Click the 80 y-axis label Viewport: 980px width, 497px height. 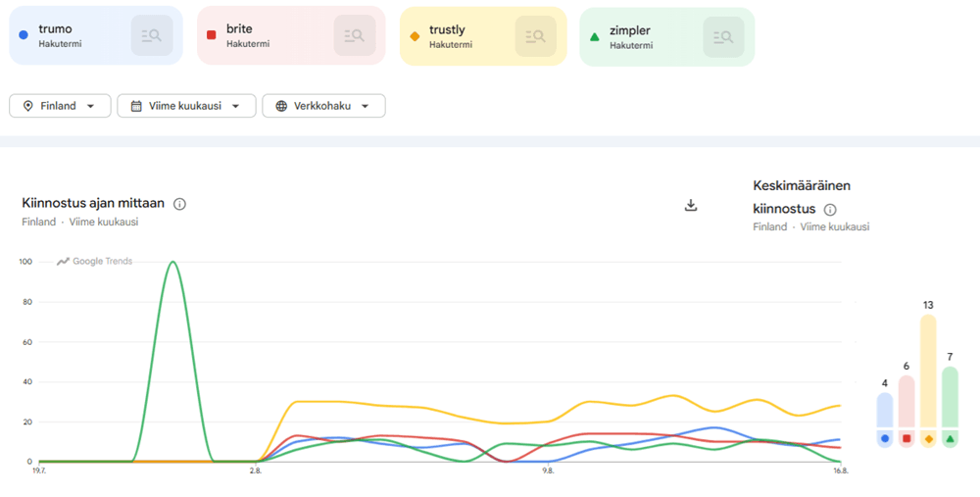point(27,302)
